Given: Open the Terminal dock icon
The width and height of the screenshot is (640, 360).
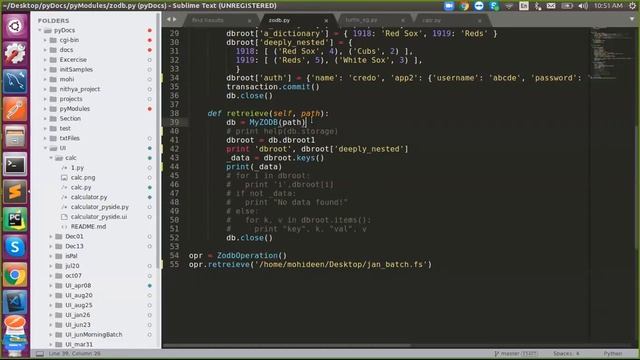Looking at the screenshot, I should [15, 164].
